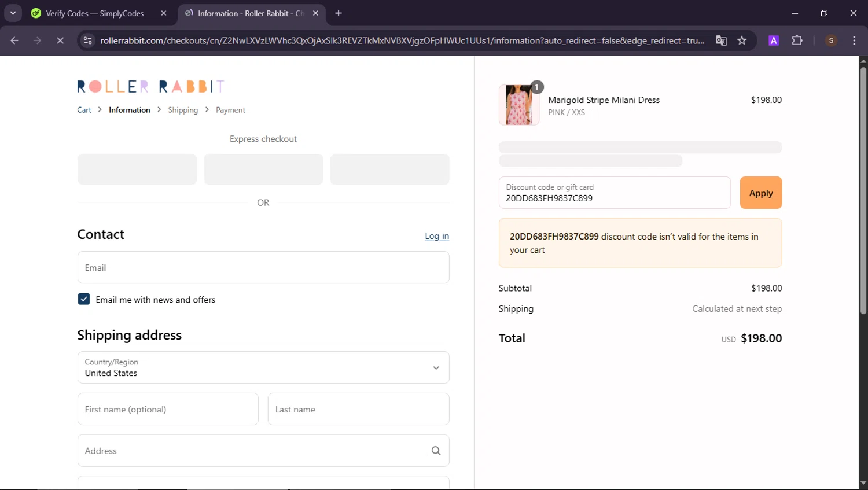Open the Chrome profile avatar S
The height and width of the screenshot is (490, 868).
tap(831, 40)
